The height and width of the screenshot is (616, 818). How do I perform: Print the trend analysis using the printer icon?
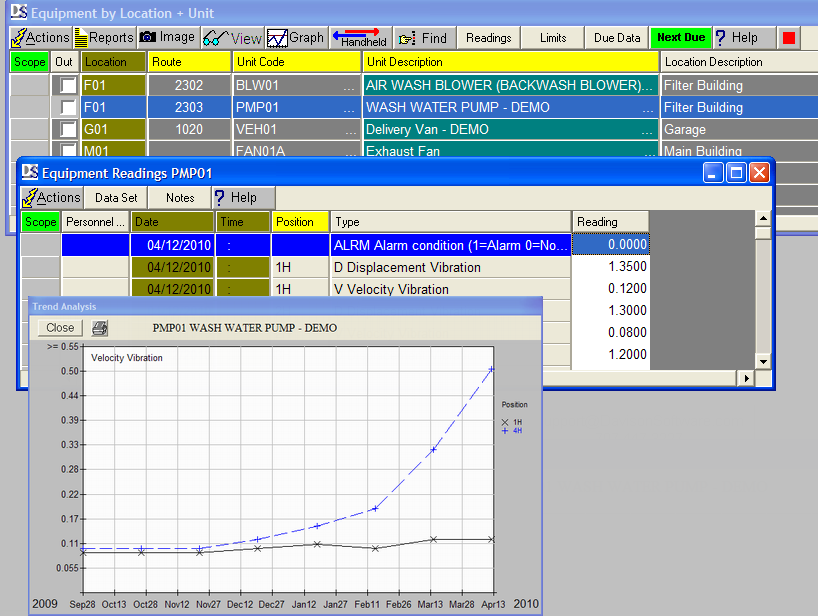click(x=100, y=328)
